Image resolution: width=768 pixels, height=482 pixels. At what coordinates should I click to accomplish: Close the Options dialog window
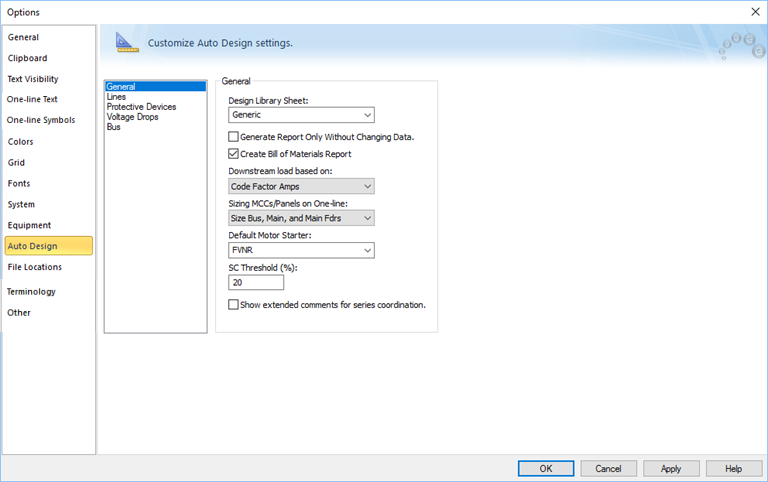pos(754,11)
